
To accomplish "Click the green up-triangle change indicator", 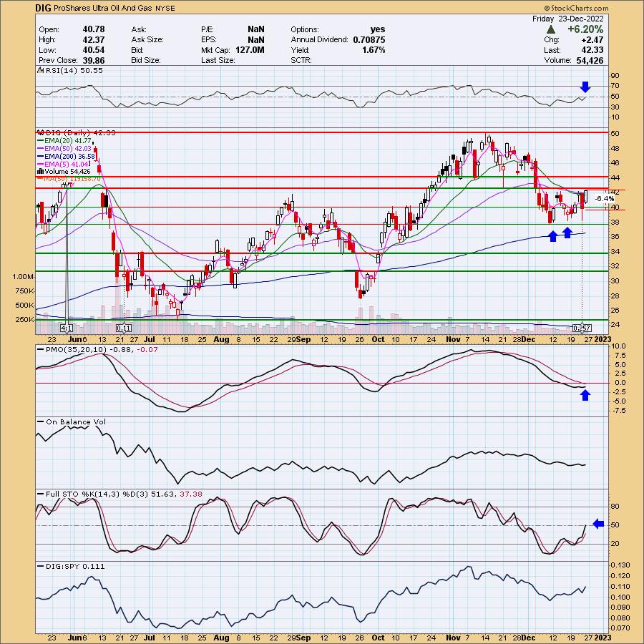I will [x=551, y=29].
